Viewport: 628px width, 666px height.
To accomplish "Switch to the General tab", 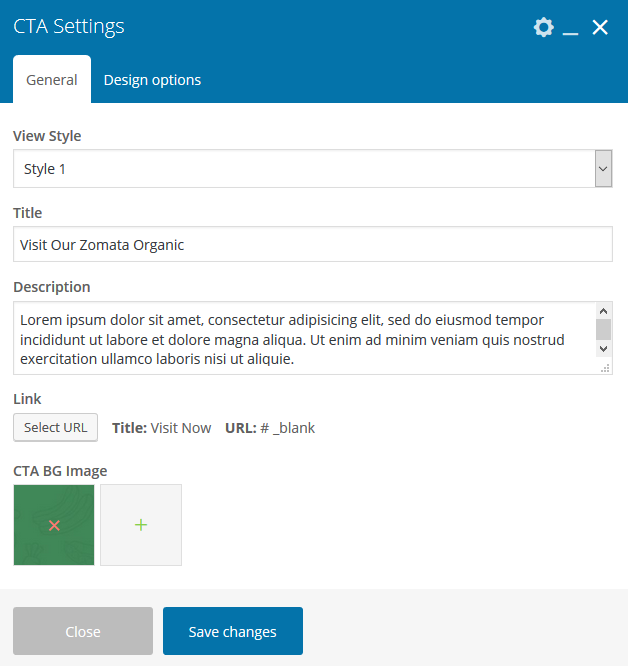I will tap(52, 80).
